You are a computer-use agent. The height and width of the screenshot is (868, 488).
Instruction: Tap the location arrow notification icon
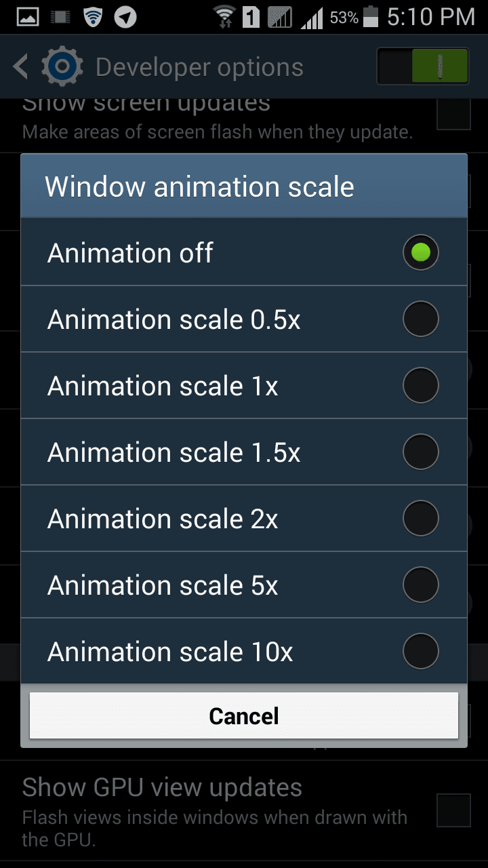coord(125,17)
